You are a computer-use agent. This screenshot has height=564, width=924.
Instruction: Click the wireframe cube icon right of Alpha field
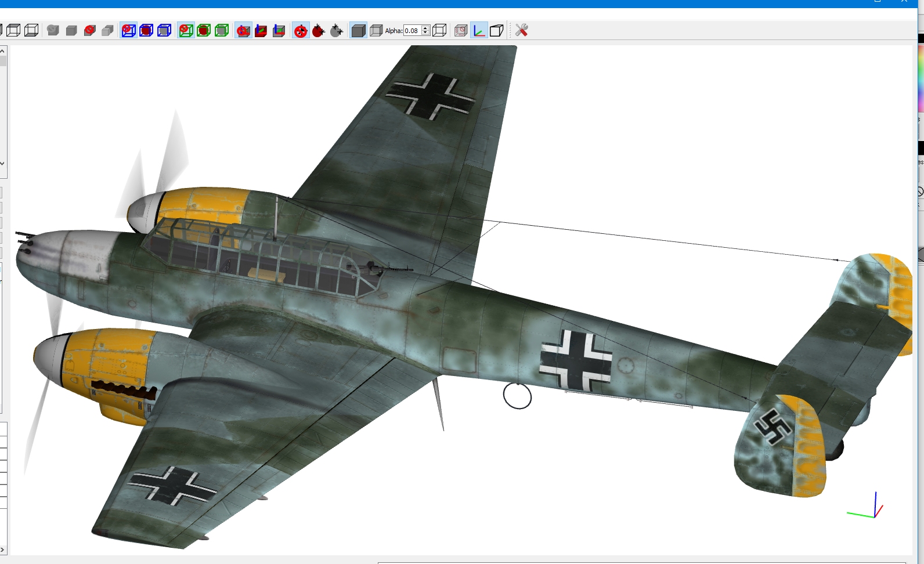click(x=439, y=30)
